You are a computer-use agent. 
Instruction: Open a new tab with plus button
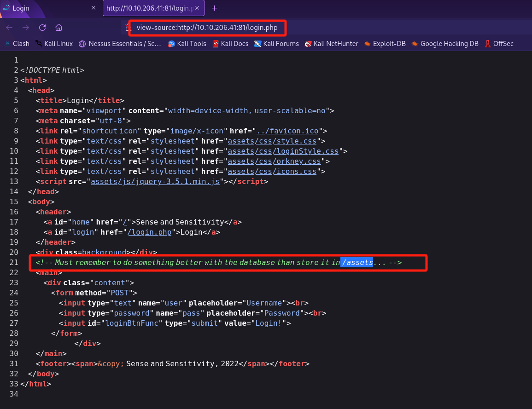[214, 8]
